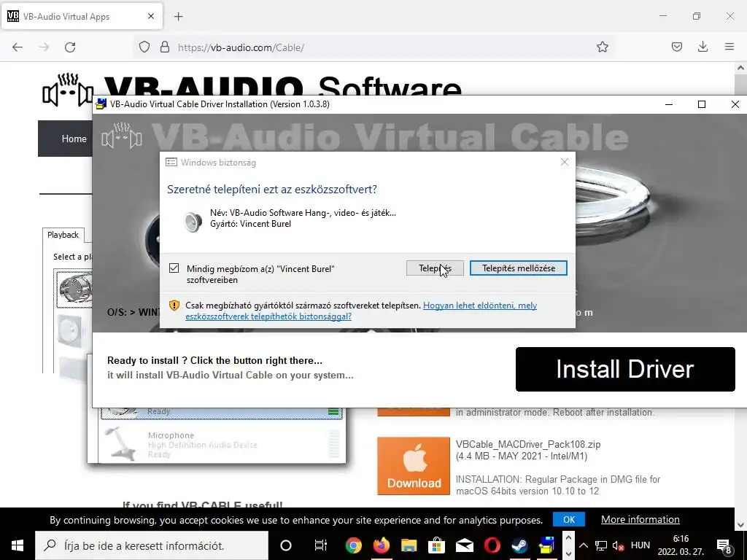
Task: Open the notification action center
Action: point(724,545)
